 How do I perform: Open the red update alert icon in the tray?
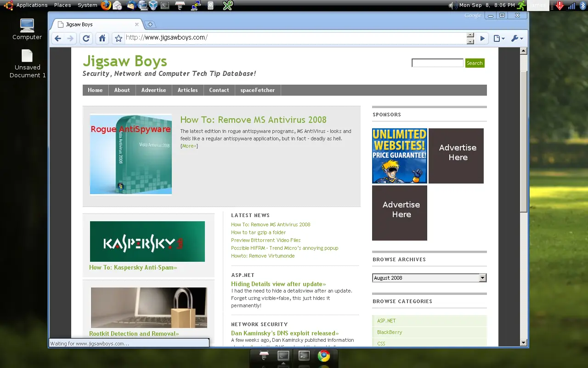(x=560, y=6)
